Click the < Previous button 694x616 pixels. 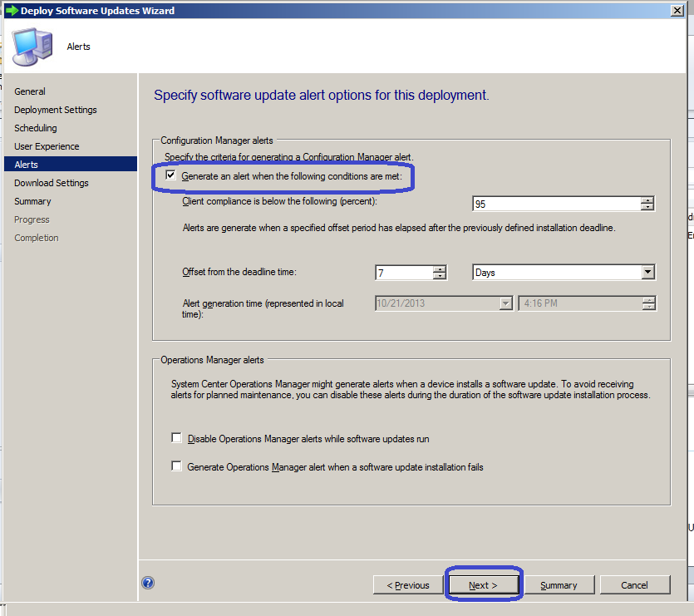[x=408, y=585]
